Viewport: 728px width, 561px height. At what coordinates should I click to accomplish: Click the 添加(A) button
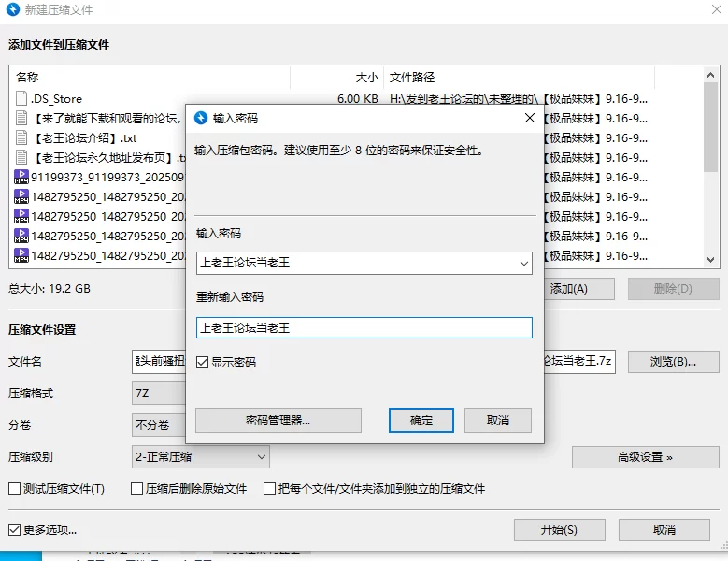579,289
